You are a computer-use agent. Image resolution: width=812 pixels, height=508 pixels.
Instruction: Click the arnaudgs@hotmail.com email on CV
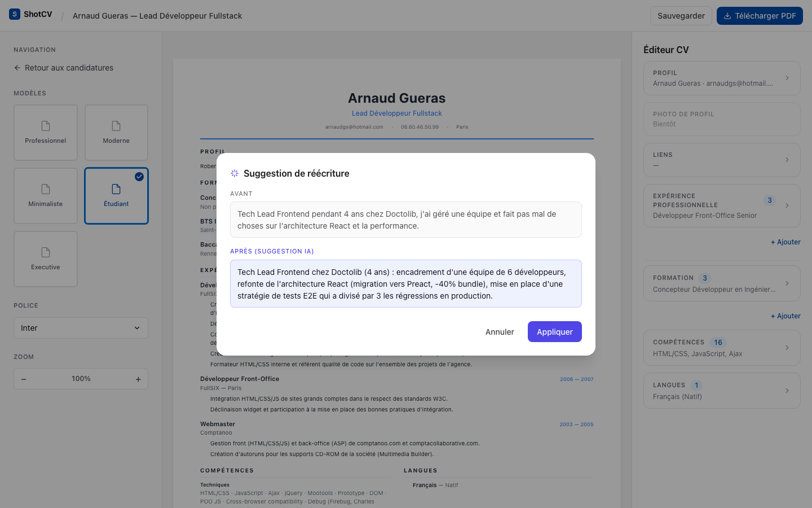point(354,127)
